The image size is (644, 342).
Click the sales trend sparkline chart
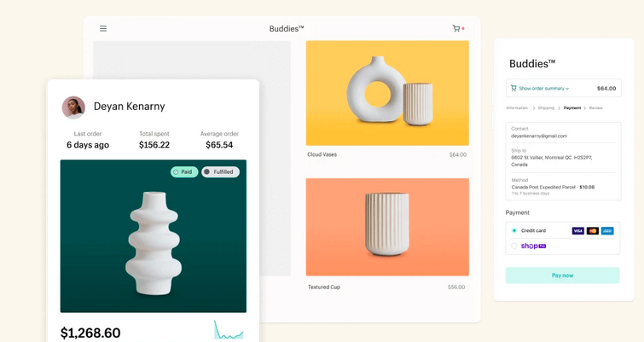229,330
